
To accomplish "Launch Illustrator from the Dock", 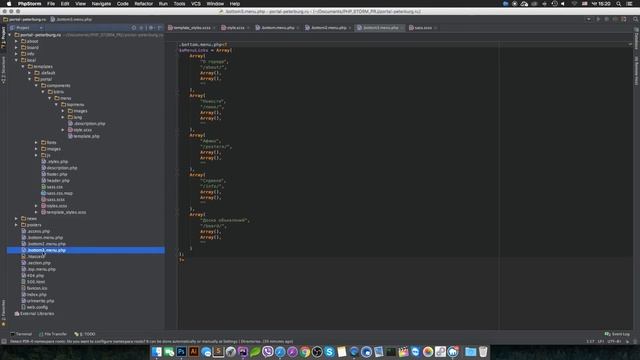I will pyautogui.click(x=194, y=352).
